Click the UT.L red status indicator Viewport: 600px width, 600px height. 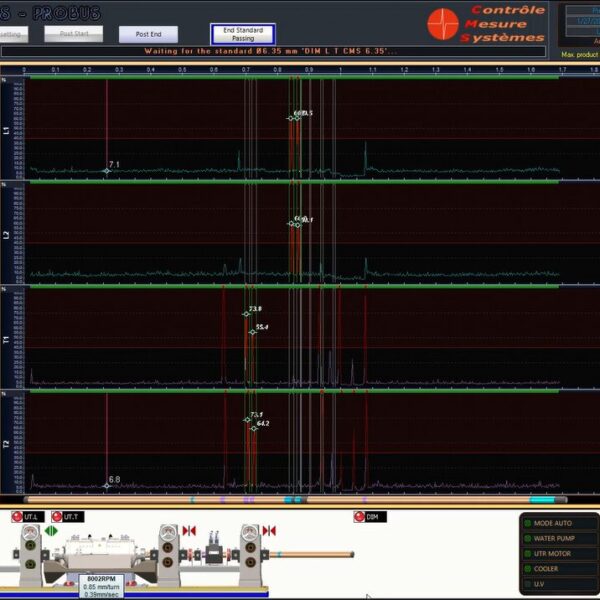pos(17,517)
